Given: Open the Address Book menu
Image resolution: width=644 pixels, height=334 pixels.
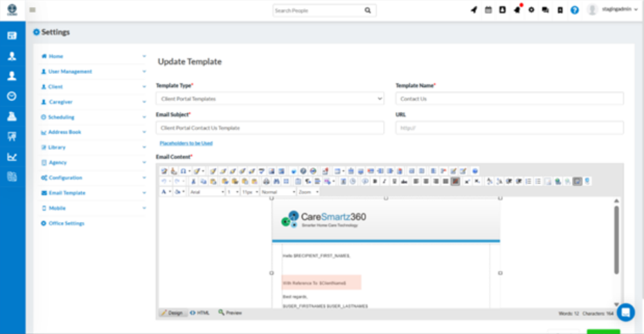Looking at the screenshot, I should click(x=93, y=132).
